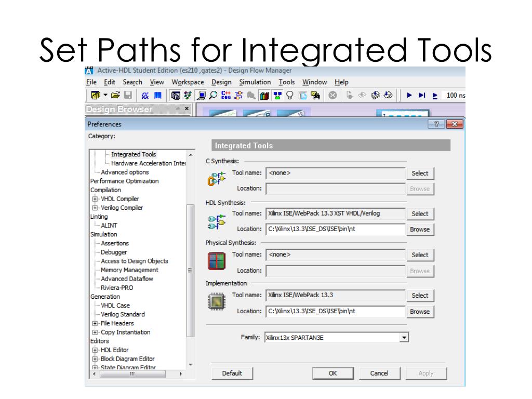This screenshot has height=399, width=532.
Task: Open the Workspace menu
Action: click(x=188, y=82)
